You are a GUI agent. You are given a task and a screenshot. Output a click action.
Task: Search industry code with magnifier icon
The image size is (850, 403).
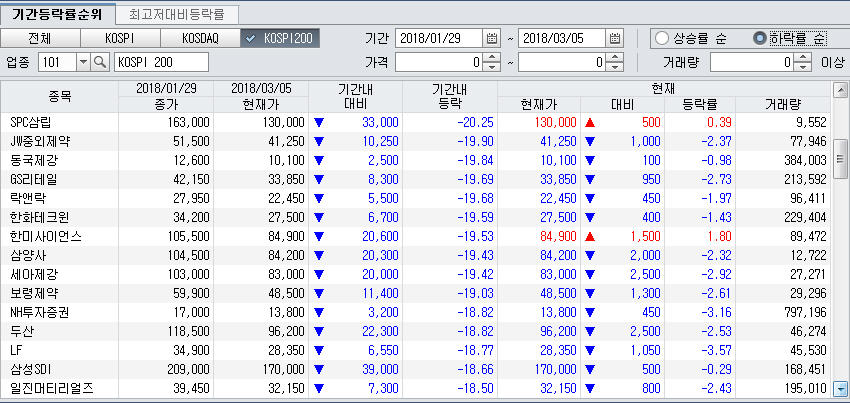(99, 62)
